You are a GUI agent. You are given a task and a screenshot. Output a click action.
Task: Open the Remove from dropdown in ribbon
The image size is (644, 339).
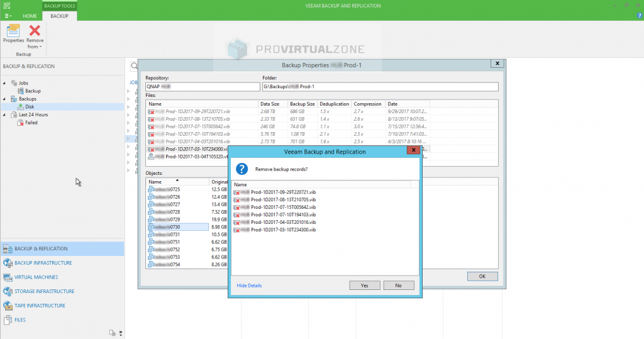35,37
